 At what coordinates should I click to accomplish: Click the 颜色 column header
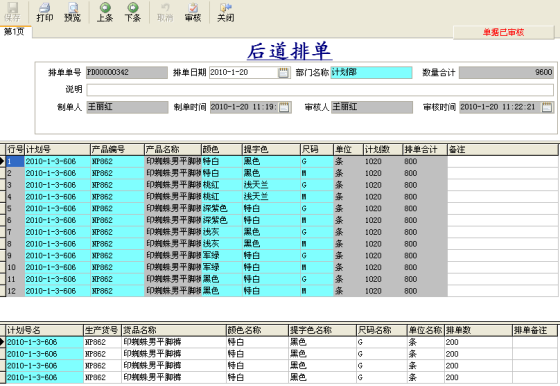(x=222, y=150)
